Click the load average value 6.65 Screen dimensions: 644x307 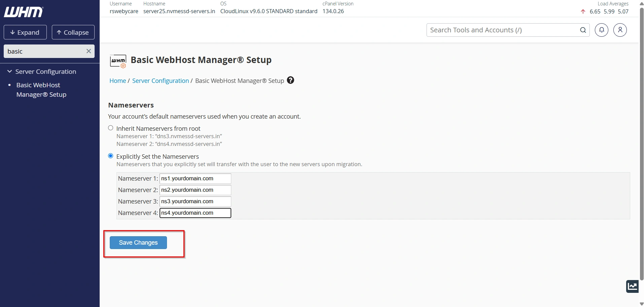tap(595, 11)
